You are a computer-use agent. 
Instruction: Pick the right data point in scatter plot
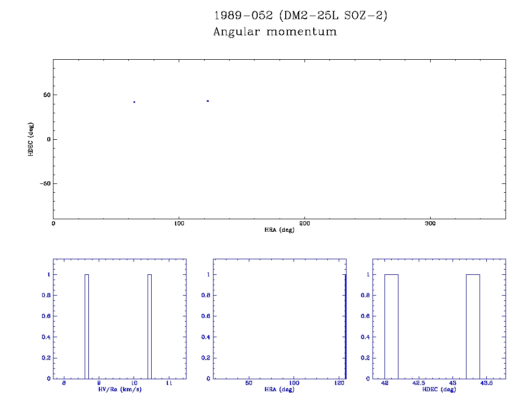click(x=208, y=101)
